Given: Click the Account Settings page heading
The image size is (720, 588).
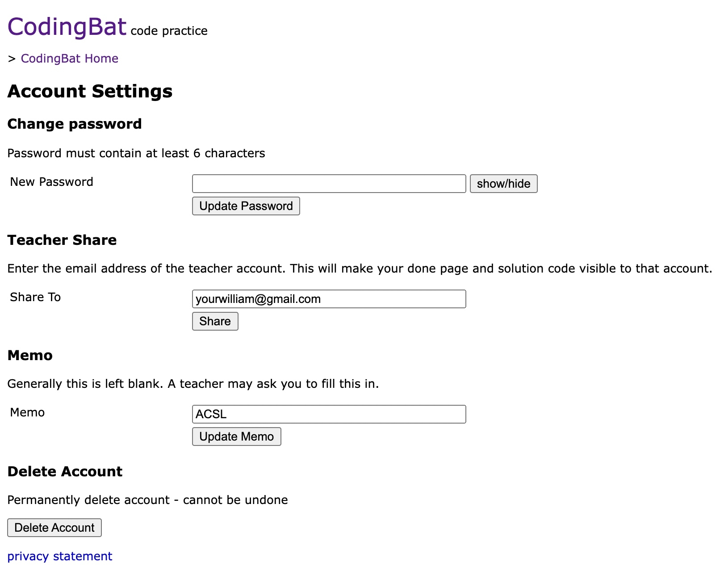Looking at the screenshot, I should pyautogui.click(x=90, y=91).
